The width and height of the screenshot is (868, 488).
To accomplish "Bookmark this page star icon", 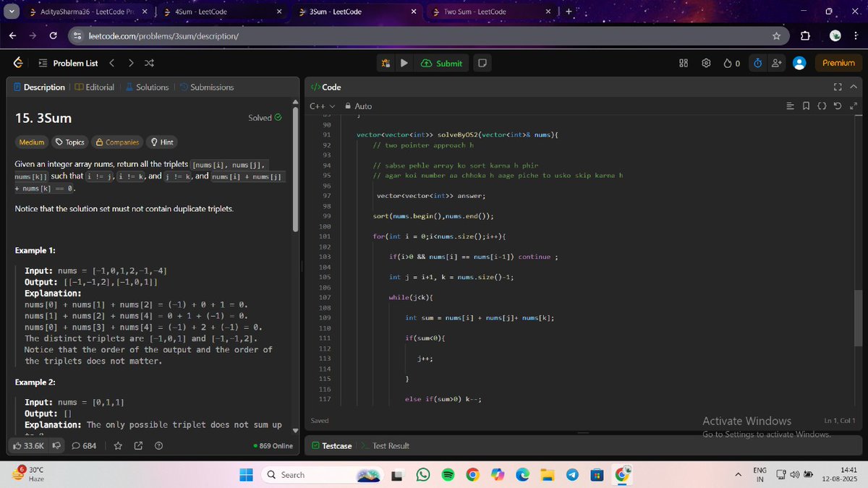I will [x=776, y=36].
